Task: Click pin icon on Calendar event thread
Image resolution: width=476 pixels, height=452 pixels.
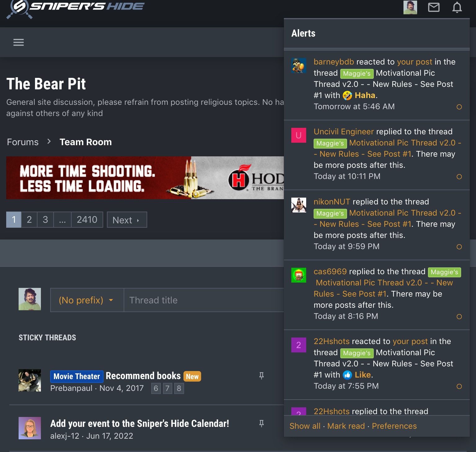Action: (x=262, y=423)
